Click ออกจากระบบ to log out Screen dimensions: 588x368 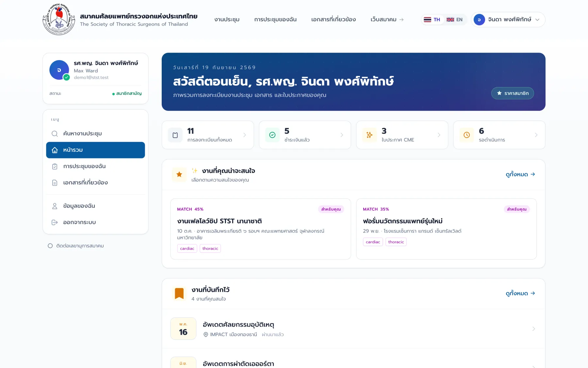point(95,222)
